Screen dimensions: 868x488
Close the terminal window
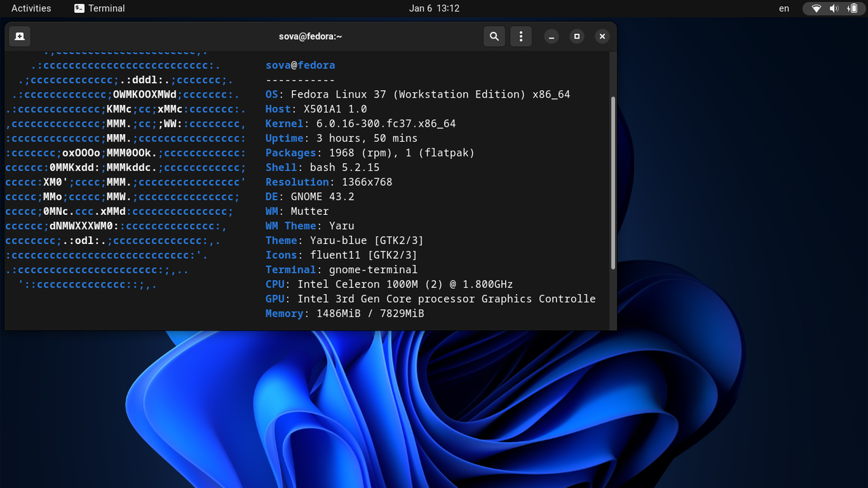coord(602,37)
